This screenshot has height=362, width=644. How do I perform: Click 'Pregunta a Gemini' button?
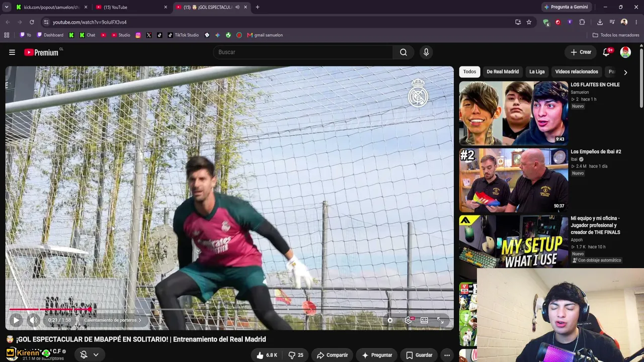[566, 7]
